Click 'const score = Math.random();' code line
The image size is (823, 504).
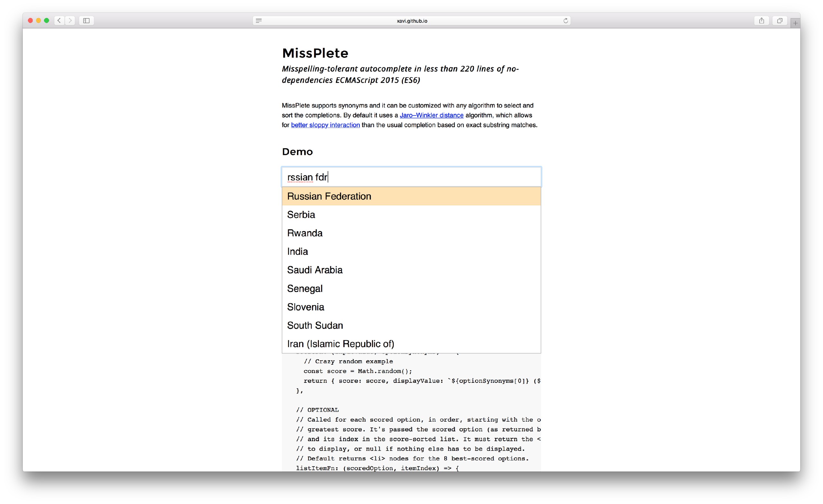pos(358,371)
